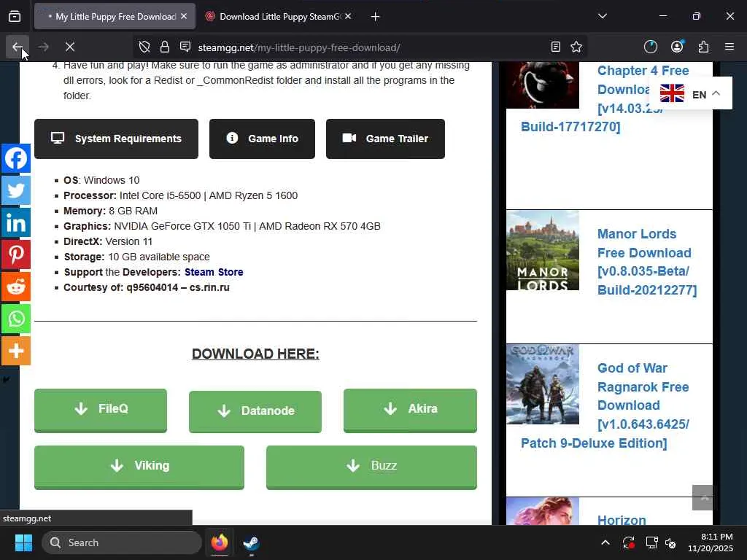Viewport: 747px width, 560px height.
Task: Open Firefox from taskbar
Action: [220, 542]
